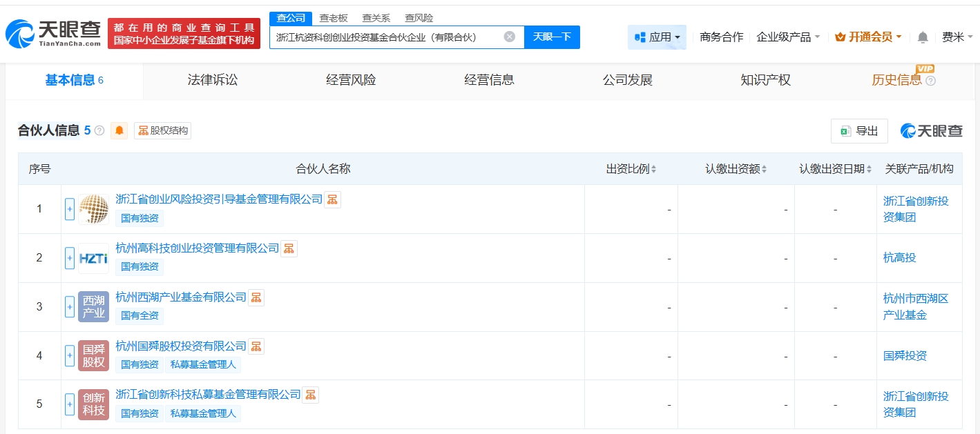980x434 pixels.
Task: Click the orange monitoring bell beside 合伙人信息
Action: (119, 130)
